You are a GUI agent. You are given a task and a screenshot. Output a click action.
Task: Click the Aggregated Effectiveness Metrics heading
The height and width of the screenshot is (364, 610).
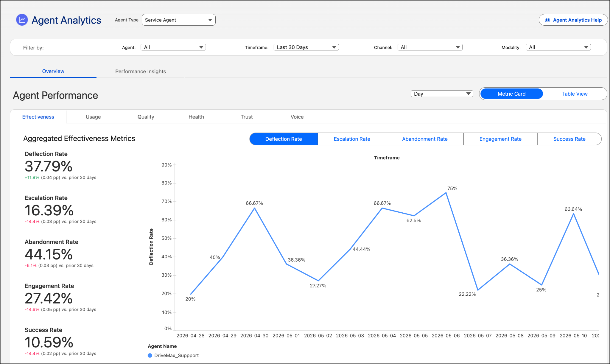click(79, 139)
